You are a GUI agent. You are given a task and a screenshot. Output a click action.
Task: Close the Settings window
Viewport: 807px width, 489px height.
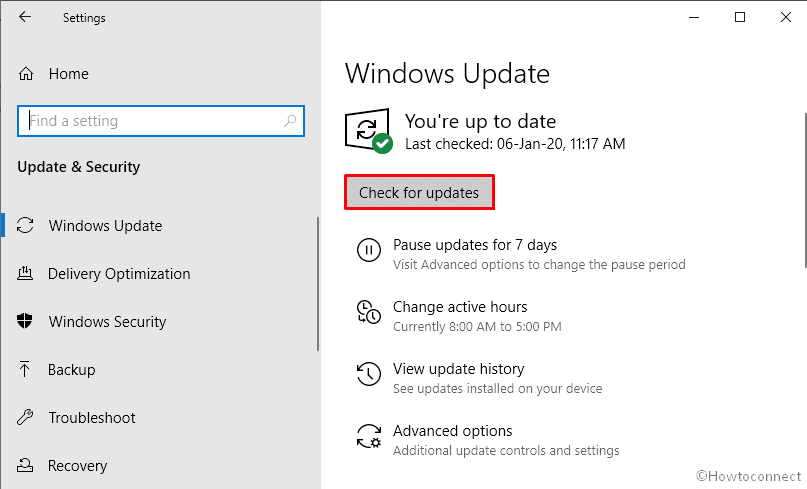click(785, 18)
